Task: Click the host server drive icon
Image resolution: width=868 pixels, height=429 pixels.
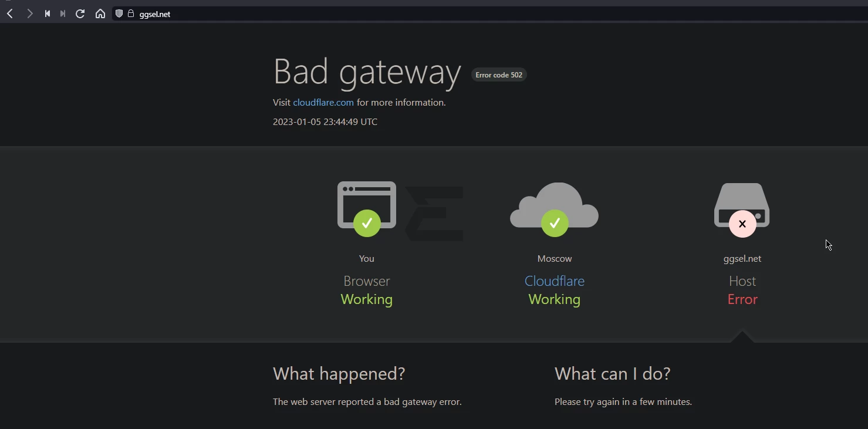Action: 742,205
